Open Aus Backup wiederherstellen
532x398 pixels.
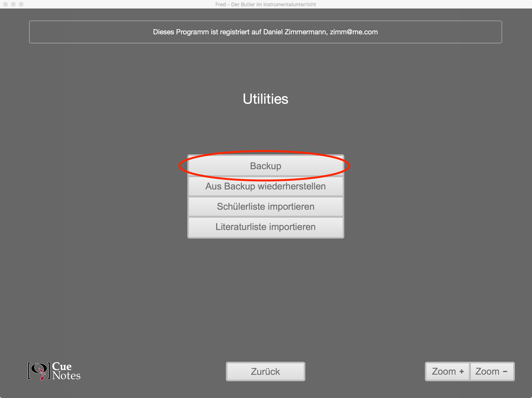click(x=265, y=186)
